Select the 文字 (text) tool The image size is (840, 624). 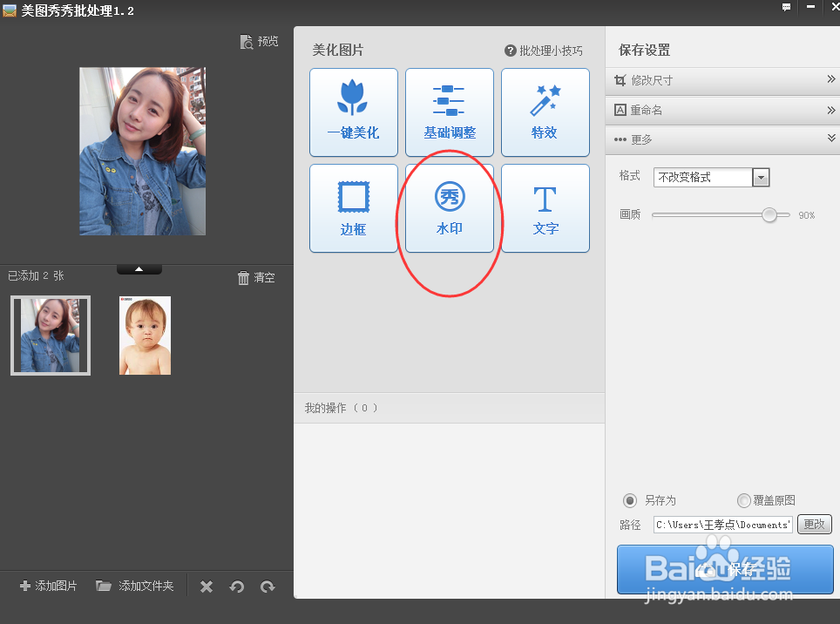pyautogui.click(x=545, y=207)
